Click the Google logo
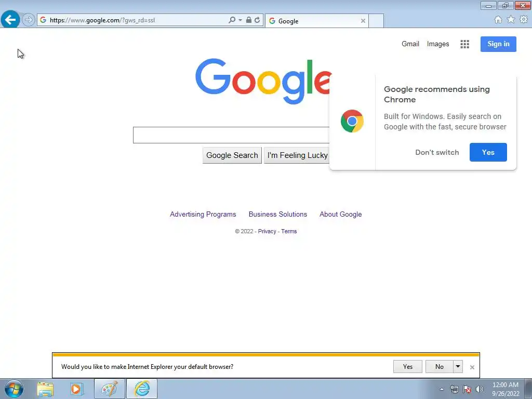The image size is (532, 399). [x=263, y=81]
